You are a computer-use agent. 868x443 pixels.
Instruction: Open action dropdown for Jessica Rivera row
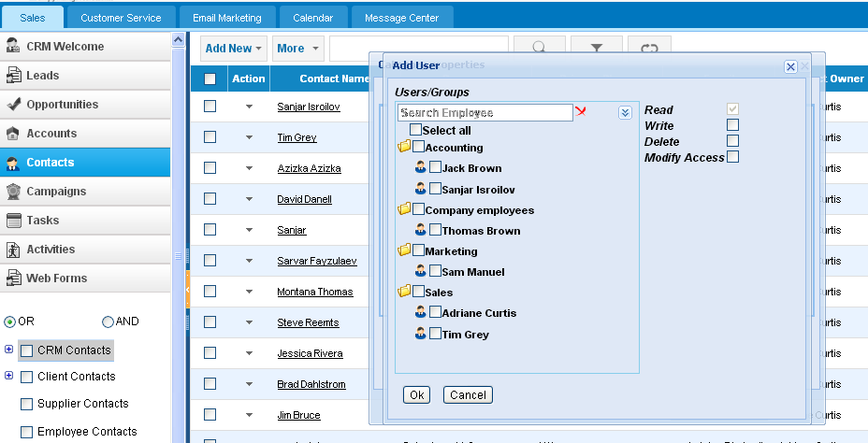pos(249,353)
